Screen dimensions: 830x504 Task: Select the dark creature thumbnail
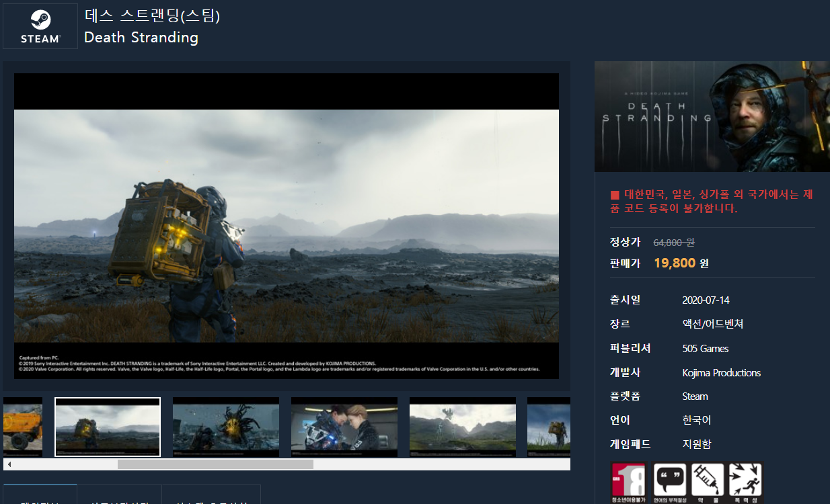(x=226, y=427)
